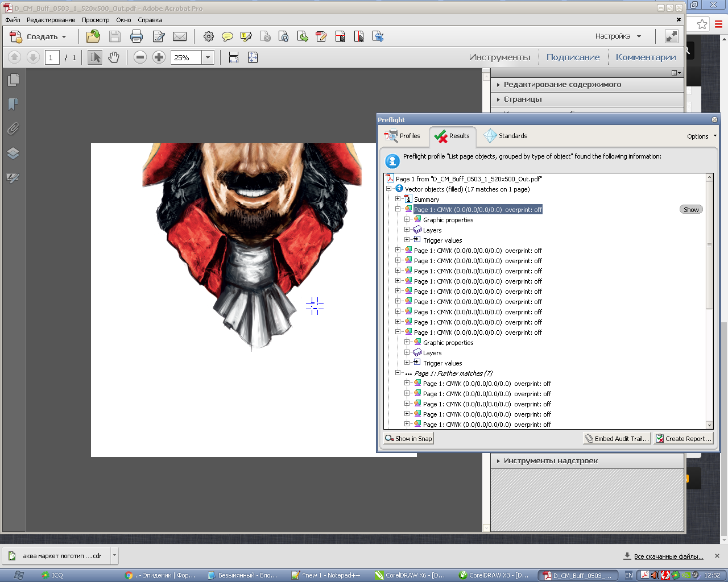Open the page thumbnails panel
The image size is (728, 582).
13,80
